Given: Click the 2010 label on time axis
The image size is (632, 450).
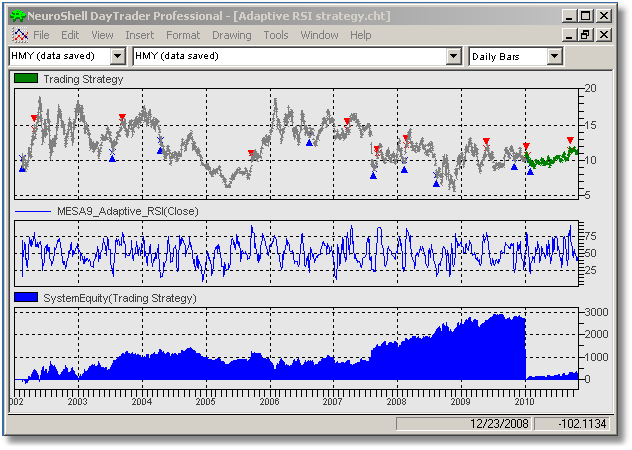Looking at the screenshot, I should pos(524,401).
